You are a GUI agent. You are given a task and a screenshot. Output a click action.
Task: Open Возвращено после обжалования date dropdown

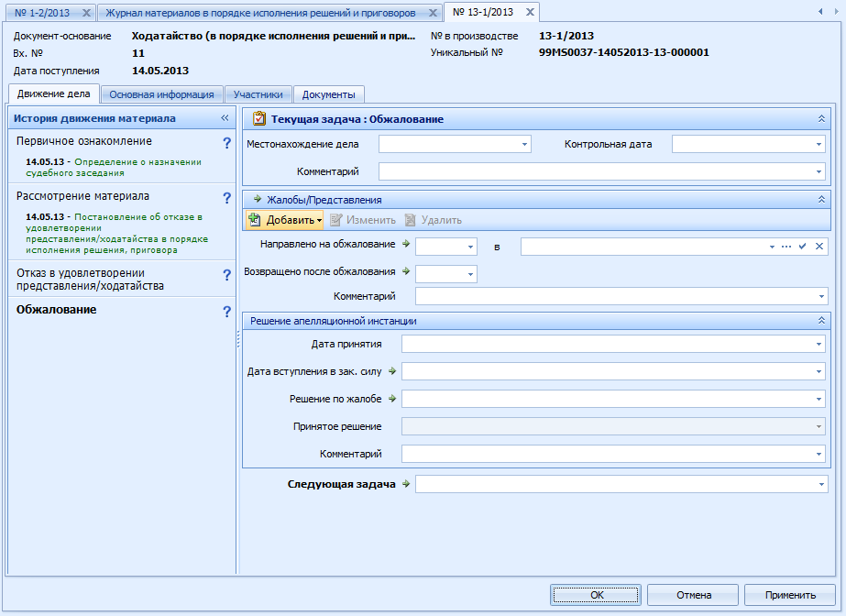point(470,274)
